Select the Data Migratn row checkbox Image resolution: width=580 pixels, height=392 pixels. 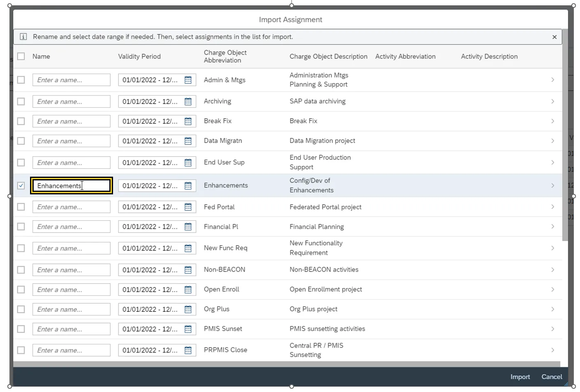tap(21, 141)
